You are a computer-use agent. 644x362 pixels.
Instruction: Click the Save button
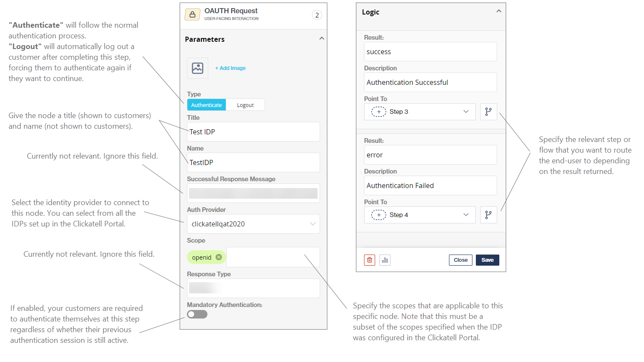coord(487,260)
